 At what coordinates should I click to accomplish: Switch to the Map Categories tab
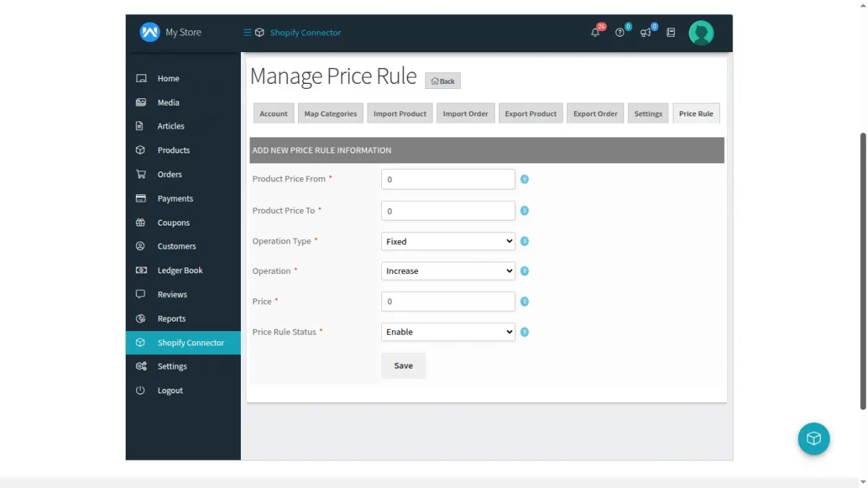[x=330, y=113]
